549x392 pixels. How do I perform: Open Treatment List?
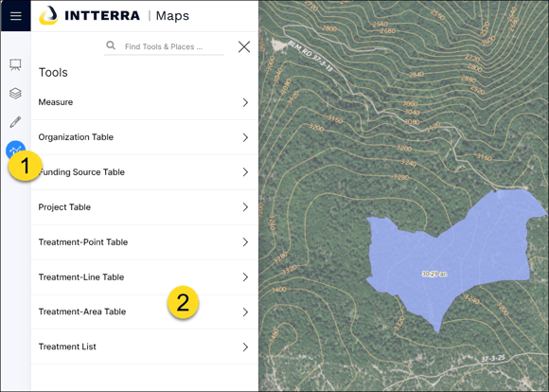tap(145, 347)
